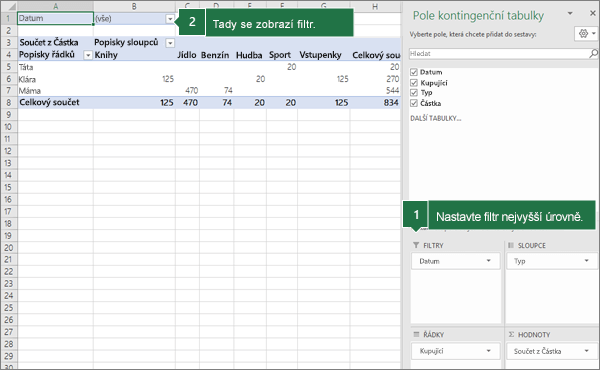Open Součet z Částka dropdown in HODNOTY
Viewport: 600px width, 370px height.
pyautogui.click(x=587, y=350)
